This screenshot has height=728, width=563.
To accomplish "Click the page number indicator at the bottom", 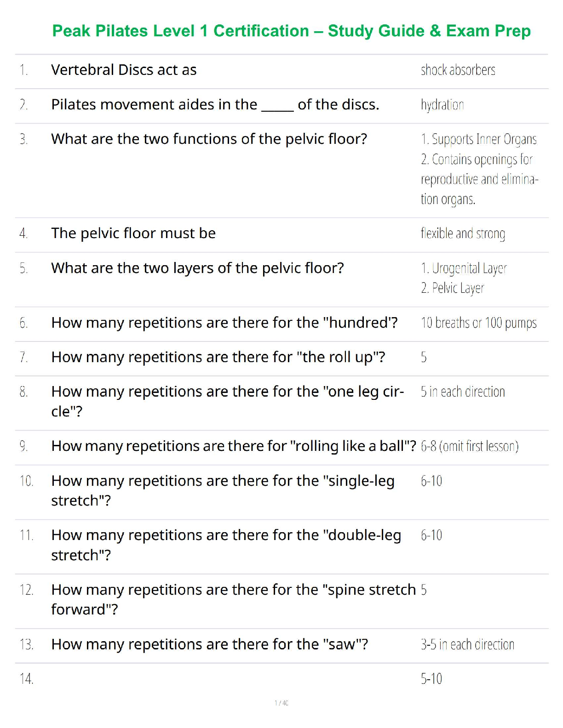I will [x=281, y=703].
